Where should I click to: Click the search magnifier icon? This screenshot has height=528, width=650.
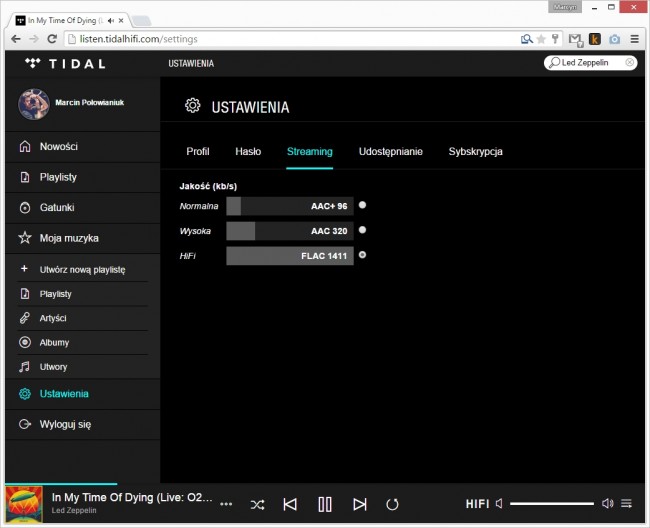(x=554, y=63)
